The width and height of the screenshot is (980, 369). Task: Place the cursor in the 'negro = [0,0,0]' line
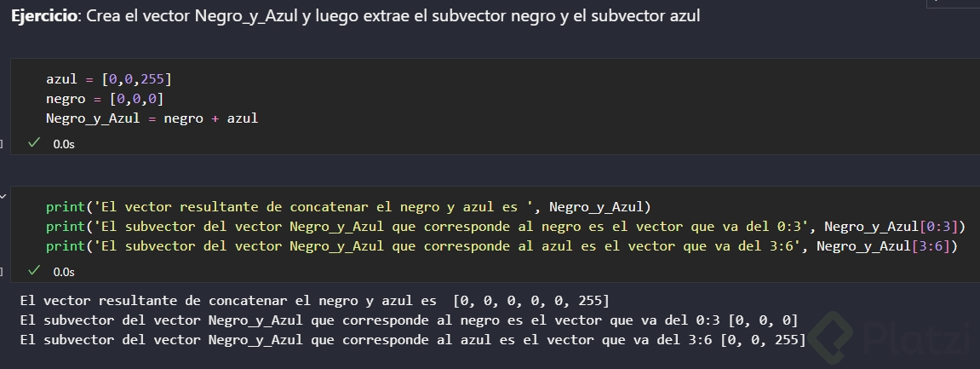(104, 99)
